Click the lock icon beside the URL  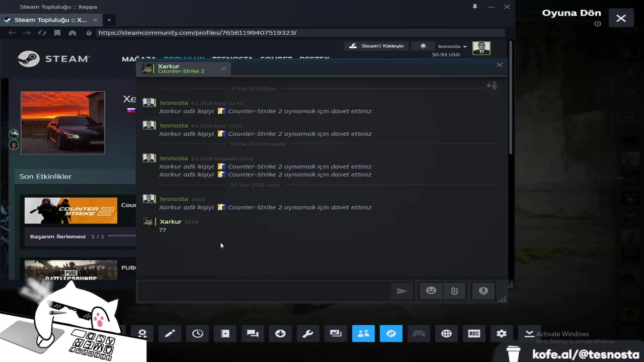click(89, 33)
